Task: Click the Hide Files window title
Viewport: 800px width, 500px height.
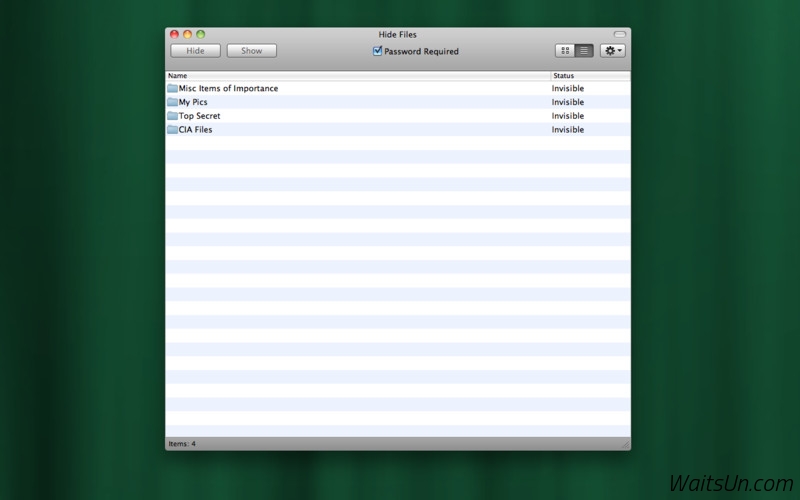Action: coord(397,34)
